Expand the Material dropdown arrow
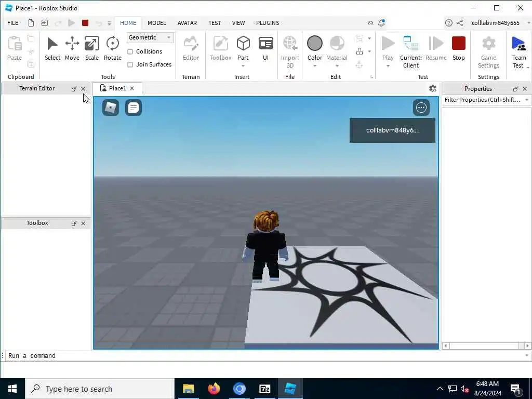Image resolution: width=532 pixels, height=399 pixels. 337,66
